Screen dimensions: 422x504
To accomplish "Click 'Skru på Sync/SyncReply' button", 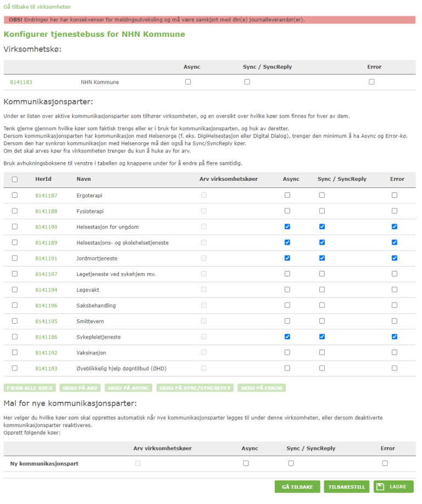I will coord(195,388).
